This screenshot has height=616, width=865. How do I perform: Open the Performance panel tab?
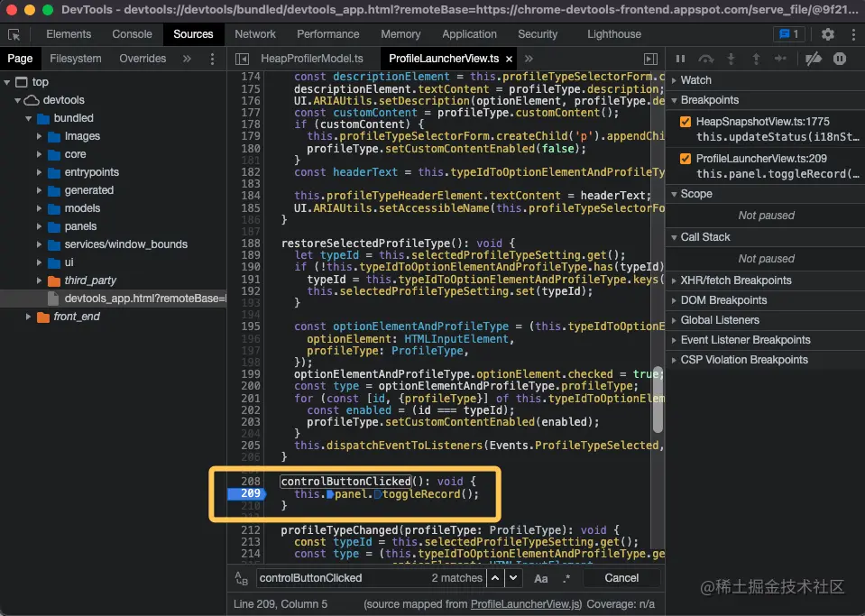328,34
